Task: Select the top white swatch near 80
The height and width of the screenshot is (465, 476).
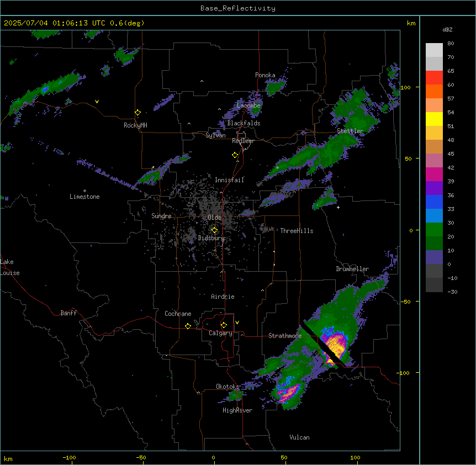Action: point(434,50)
